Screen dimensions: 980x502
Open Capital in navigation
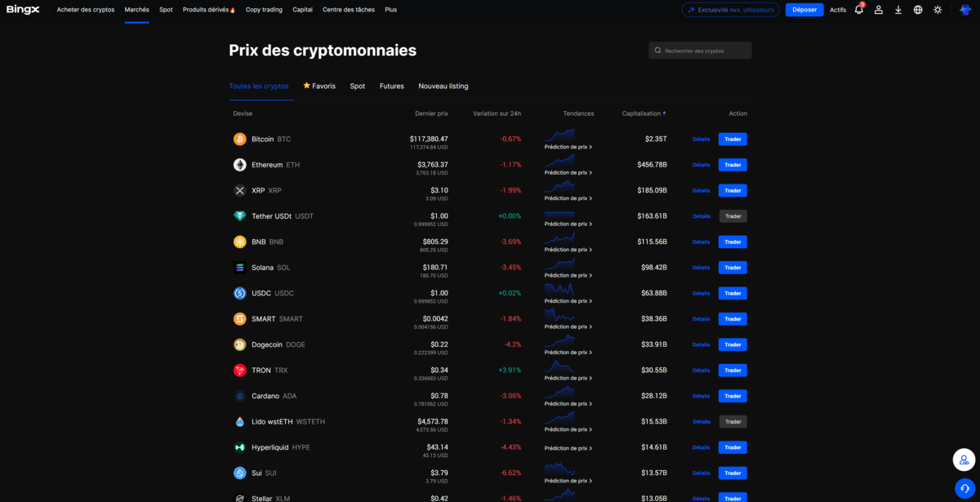tap(302, 10)
